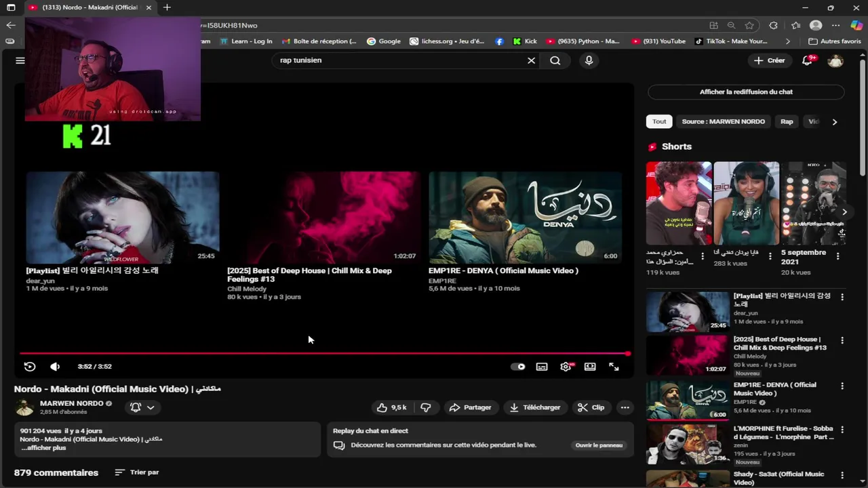The height and width of the screenshot is (488, 868).
Task: Click the magnifier search button
Action: [555, 60]
